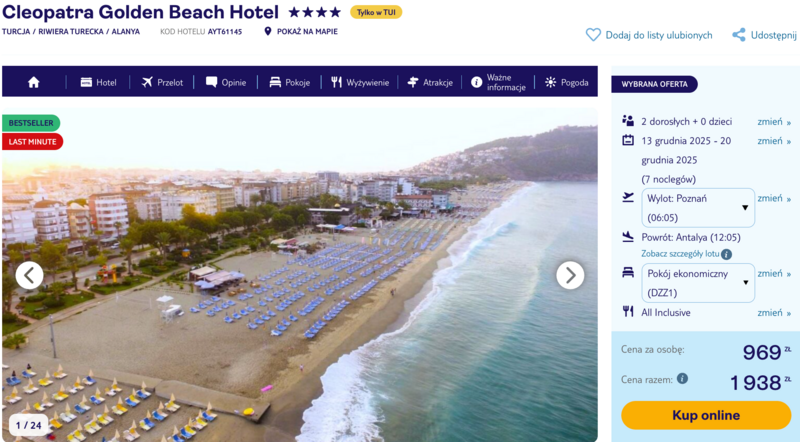
Task: Change the All Inclusive board via zmień
Action: click(x=774, y=312)
